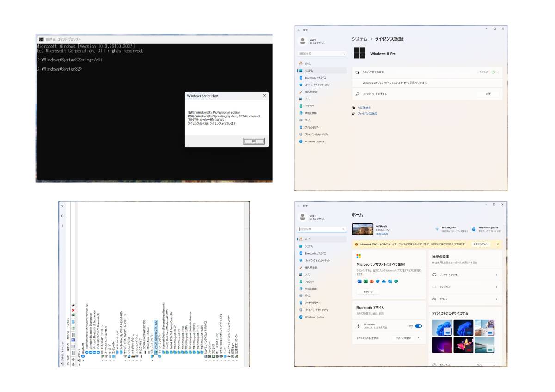Click the search field in ライセンス認証 settings window
This screenshot has height=392, width=555.
(322, 54)
